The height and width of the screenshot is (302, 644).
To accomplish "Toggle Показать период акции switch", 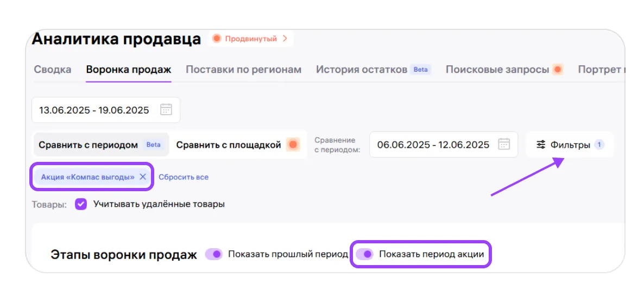I will 365,254.
